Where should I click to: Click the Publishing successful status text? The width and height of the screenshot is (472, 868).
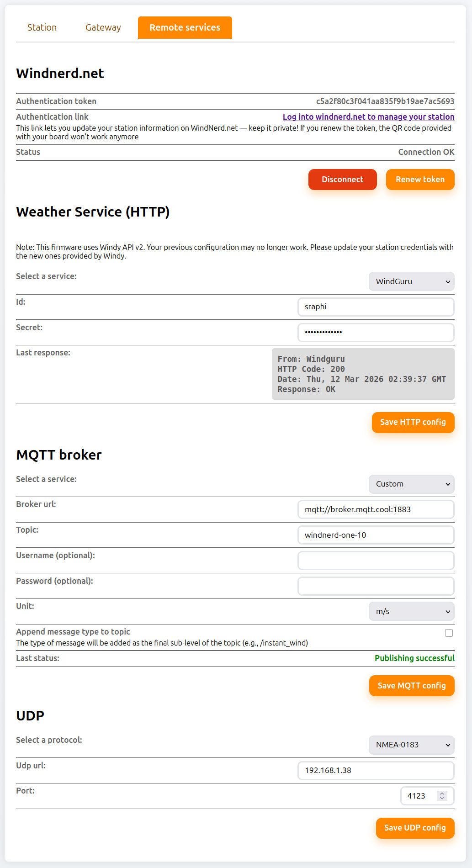tap(414, 658)
